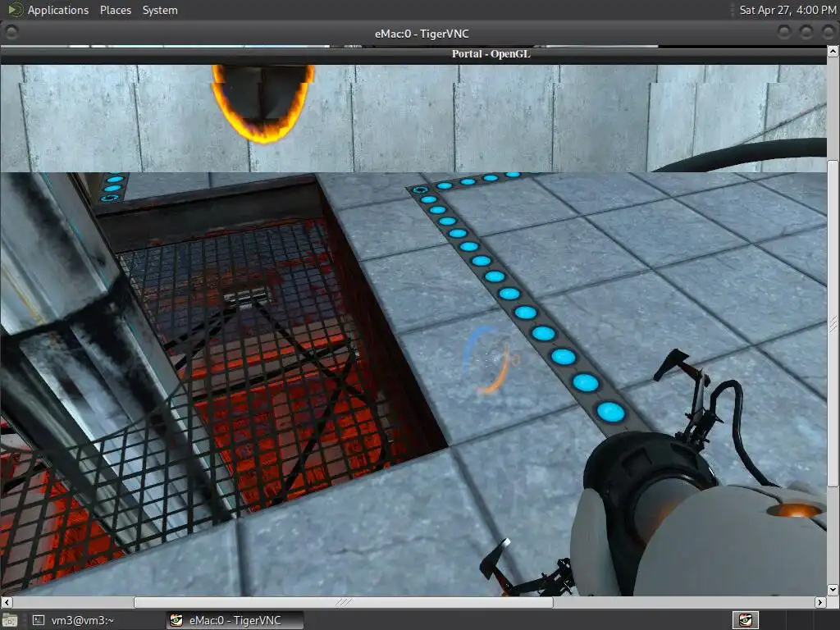Click the show desktop icon in taskbar
This screenshot has height=630, width=840.
tap(10, 620)
